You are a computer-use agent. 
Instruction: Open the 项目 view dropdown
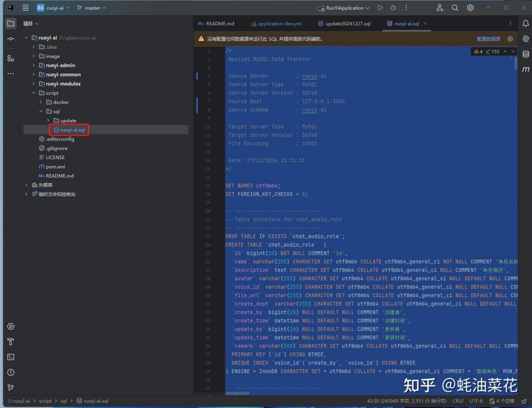[31, 24]
